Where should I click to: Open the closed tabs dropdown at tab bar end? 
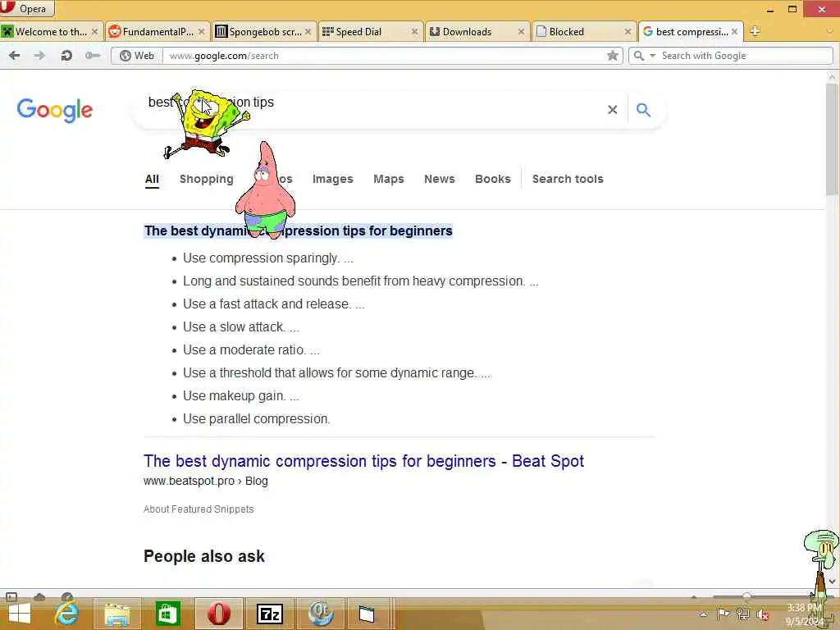[x=830, y=31]
